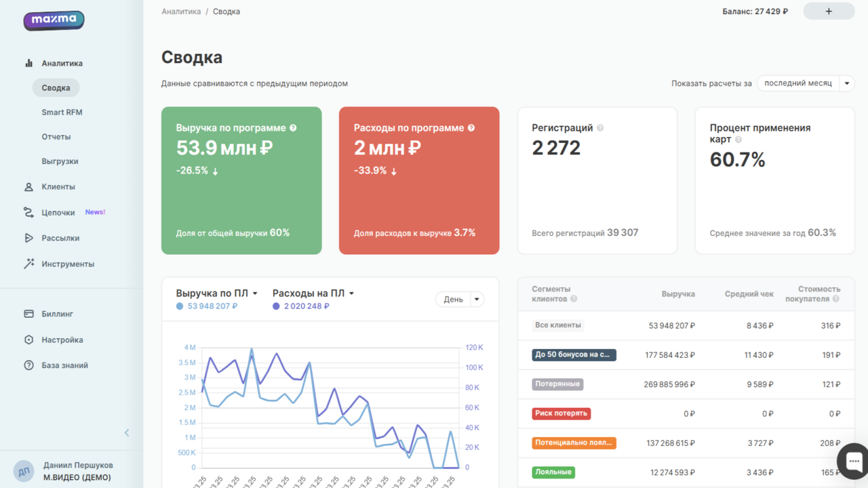This screenshot has height=488, width=868.
Task: Select the Все клиенты segment tag
Action: [558, 325]
